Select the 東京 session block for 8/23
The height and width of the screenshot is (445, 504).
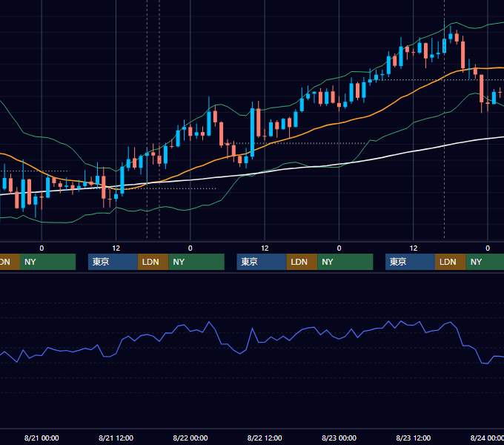coord(410,262)
